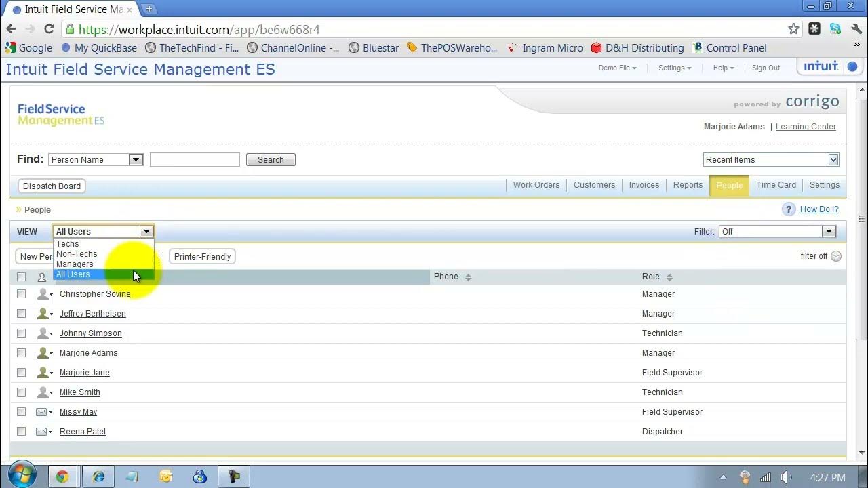This screenshot has height=488, width=868.
Task: Switch to the People tab
Action: pyautogui.click(x=730, y=186)
